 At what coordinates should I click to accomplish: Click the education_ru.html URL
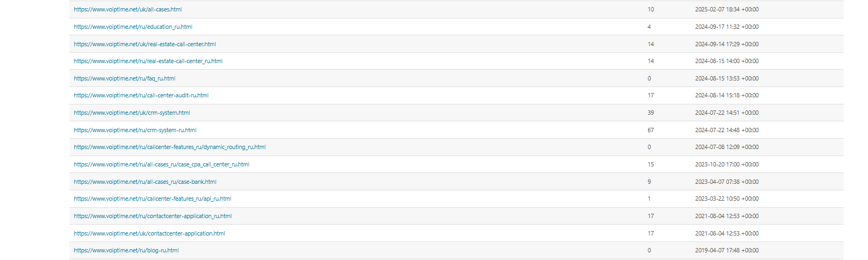pos(133,27)
